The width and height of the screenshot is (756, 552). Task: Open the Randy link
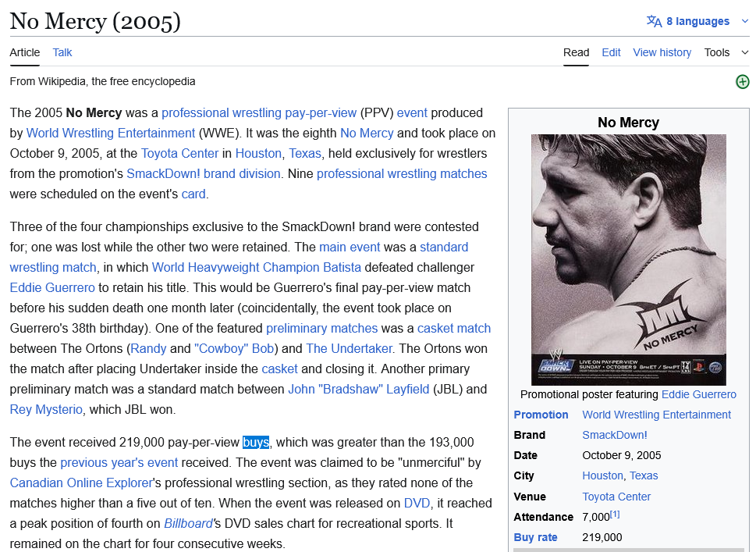click(148, 348)
